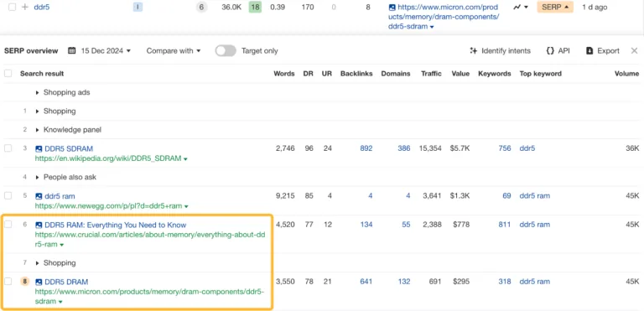Open dropdown arrow after wikipedia.org URL
Screen dimensions: 644x311
[185, 159]
